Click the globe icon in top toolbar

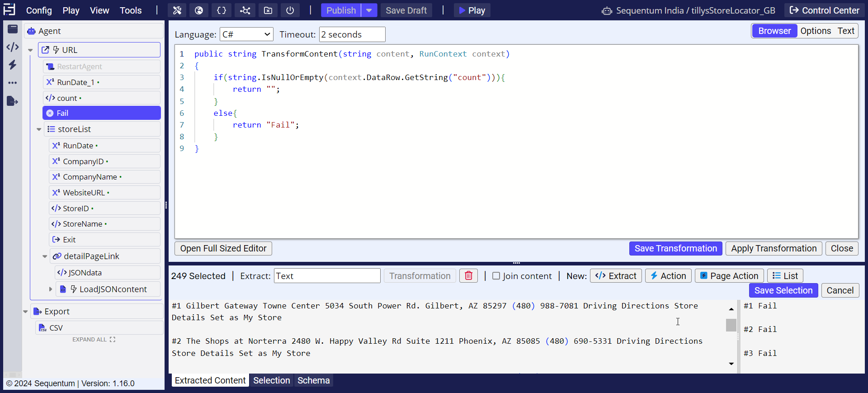coord(199,10)
